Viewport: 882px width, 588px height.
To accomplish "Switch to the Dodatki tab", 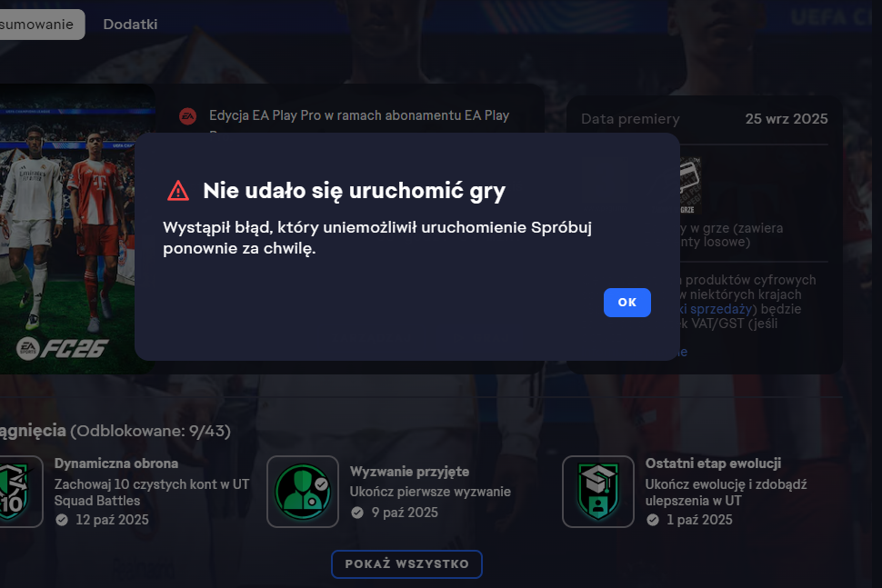I will (130, 25).
